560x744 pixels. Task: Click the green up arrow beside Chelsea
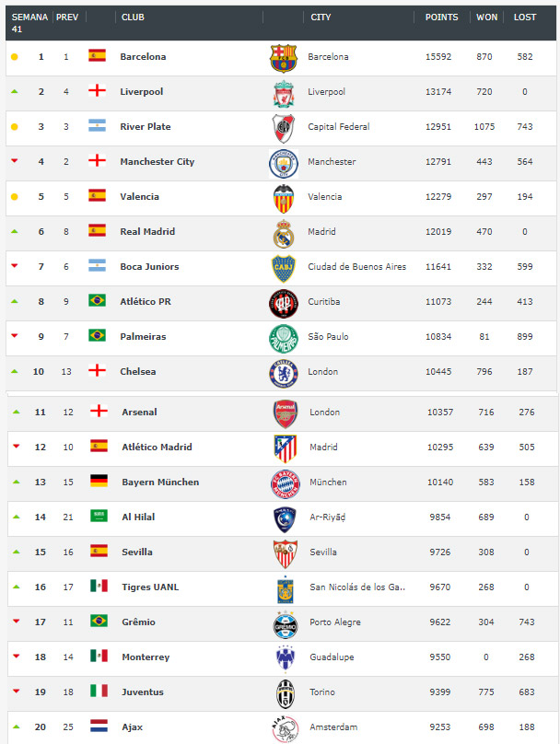click(x=14, y=371)
